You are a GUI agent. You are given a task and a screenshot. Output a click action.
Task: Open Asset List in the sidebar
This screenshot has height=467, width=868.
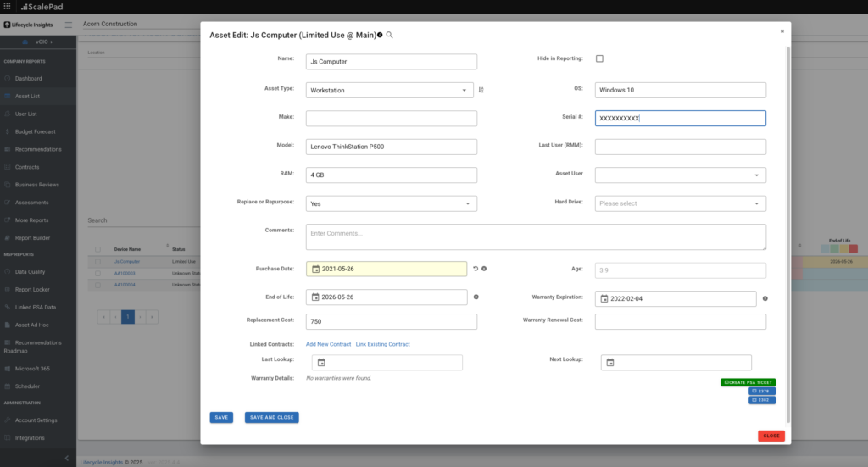coord(27,97)
